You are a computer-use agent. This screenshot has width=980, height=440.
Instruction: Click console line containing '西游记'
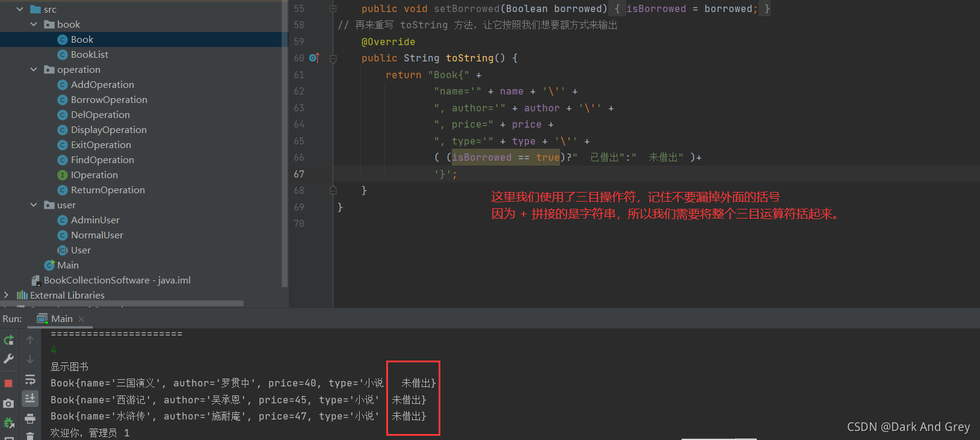[238, 400]
